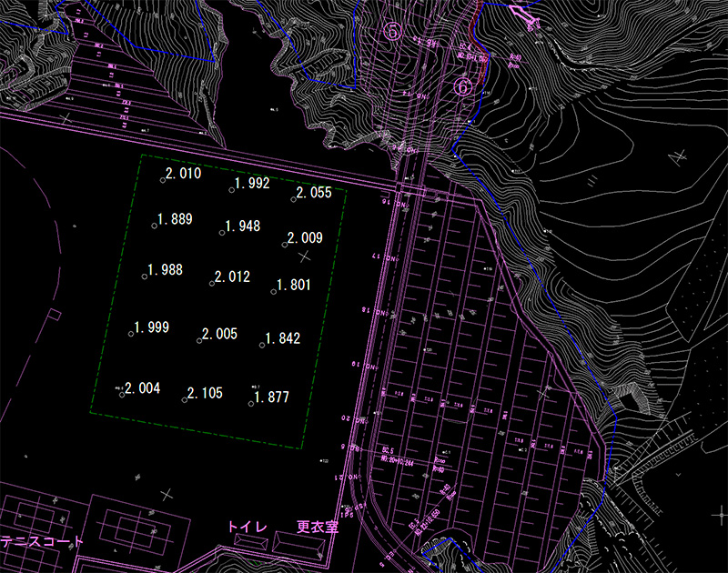The image size is (728, 573).
Task: Click the 2.105 elevation value
Action: pyautogui.click(x=205, y=394)
